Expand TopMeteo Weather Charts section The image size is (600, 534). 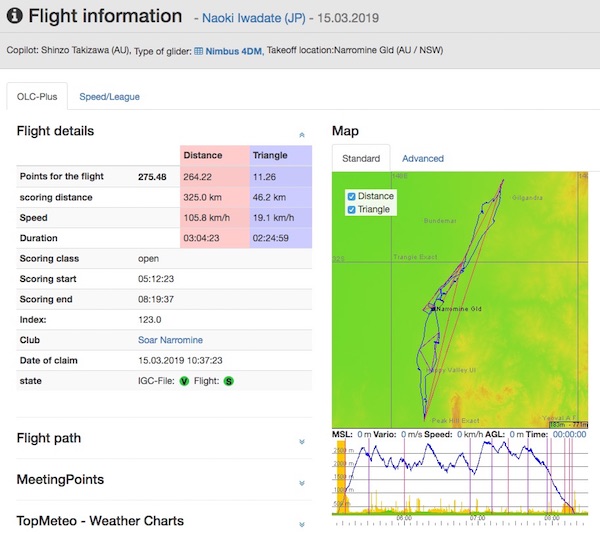[x=302, y=523]
